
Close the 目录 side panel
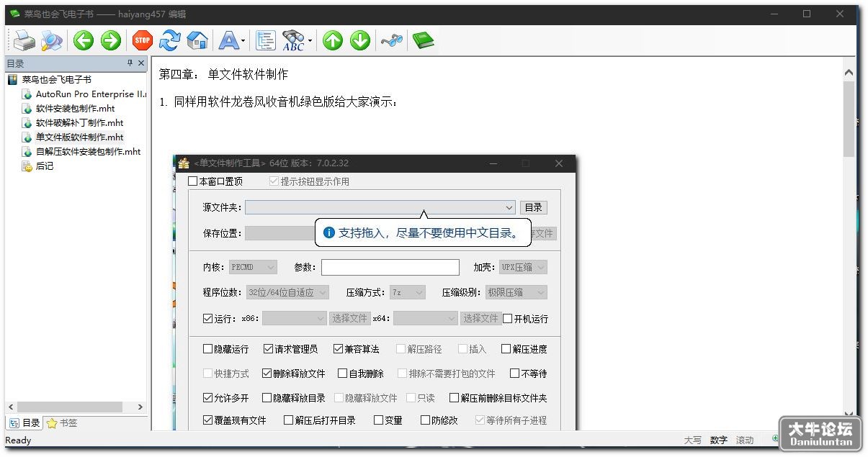pyautogui.click(x=141, y=63)
